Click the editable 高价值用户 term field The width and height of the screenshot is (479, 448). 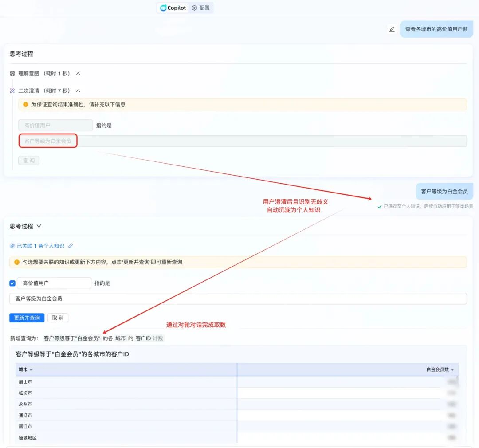[x=54, y=283]
